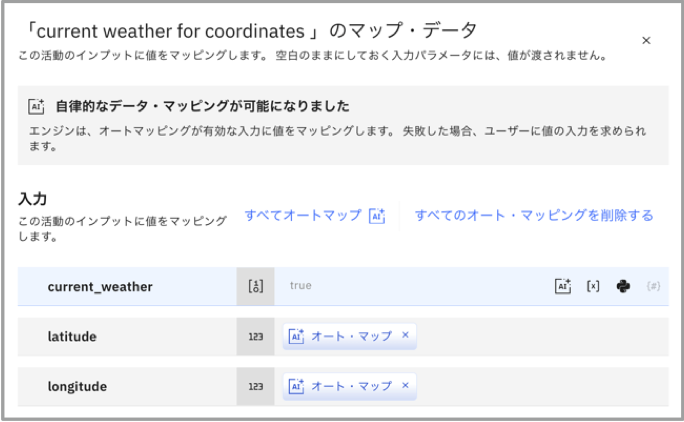This screenshot has width=684, height=422.
Task: Click the variable [x] icon in current_weather row
Action: pyautogui.click(x=593, y=286)
